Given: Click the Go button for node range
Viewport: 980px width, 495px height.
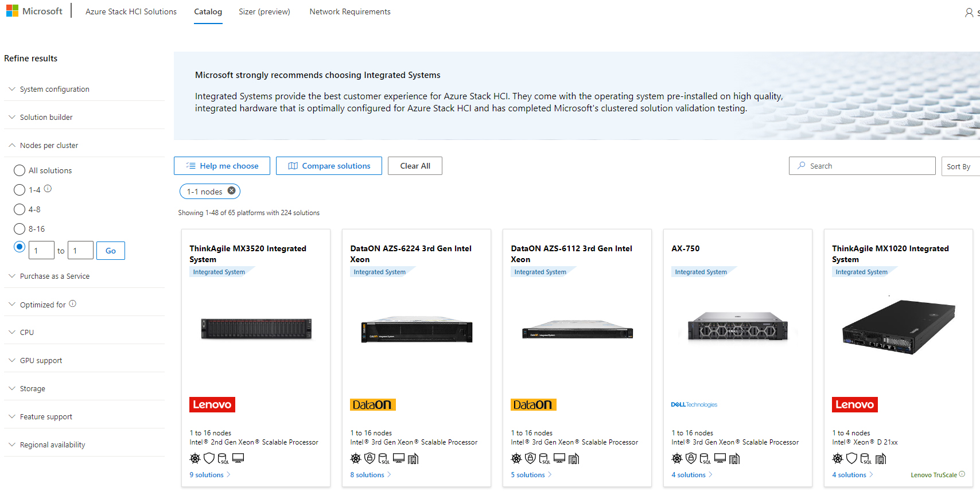Looking at the screenshot, I should coord(111,251).
